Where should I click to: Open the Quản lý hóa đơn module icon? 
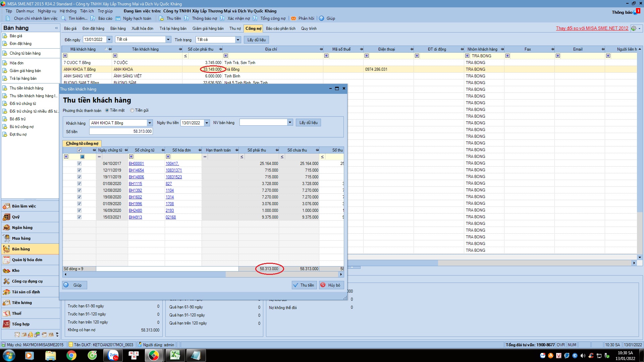pos(6,260)
